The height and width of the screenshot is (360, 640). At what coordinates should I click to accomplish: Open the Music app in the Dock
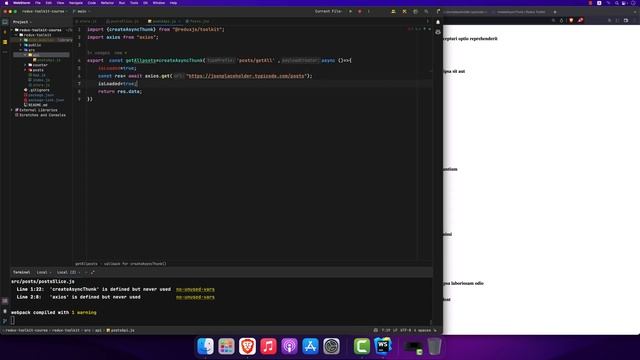tap(268, 347)
